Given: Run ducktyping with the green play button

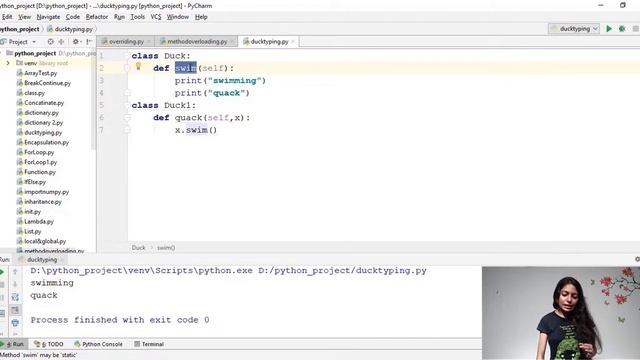Looking at the screenshot, I should click(609, 29).
